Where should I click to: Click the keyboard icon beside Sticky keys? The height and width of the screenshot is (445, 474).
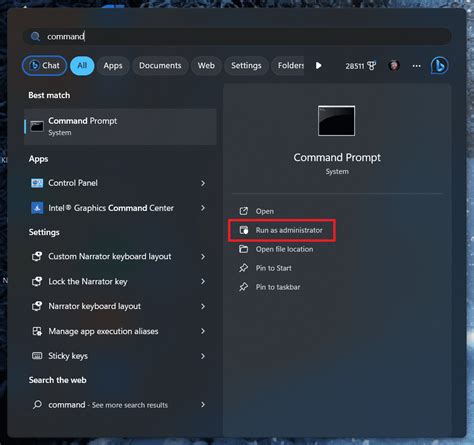(37, 356)
